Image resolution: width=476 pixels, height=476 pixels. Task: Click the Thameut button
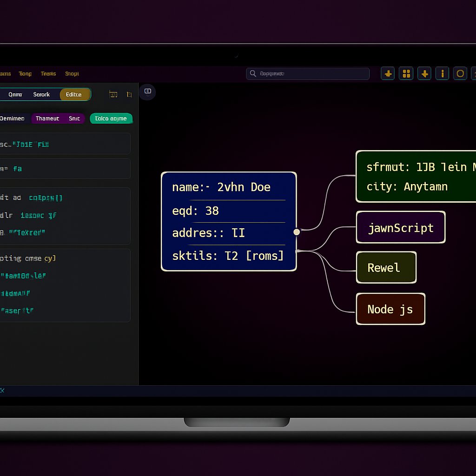coord(47,119)
